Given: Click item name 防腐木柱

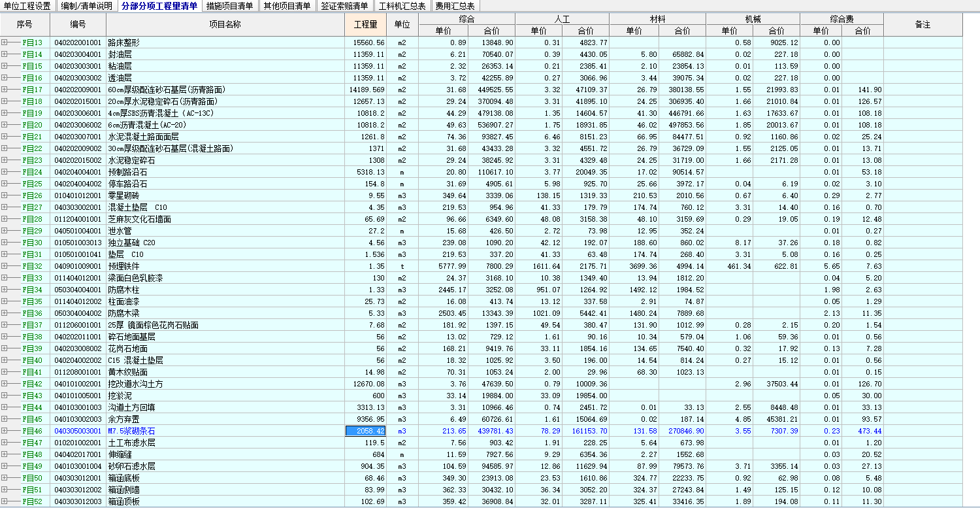Looking at the screenshot, I should point(123,290).
